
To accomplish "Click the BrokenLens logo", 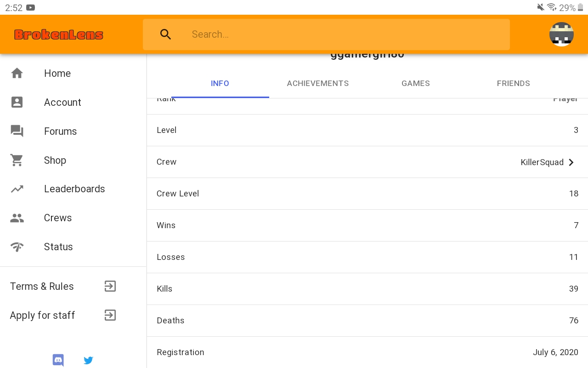I will point(59,34).
